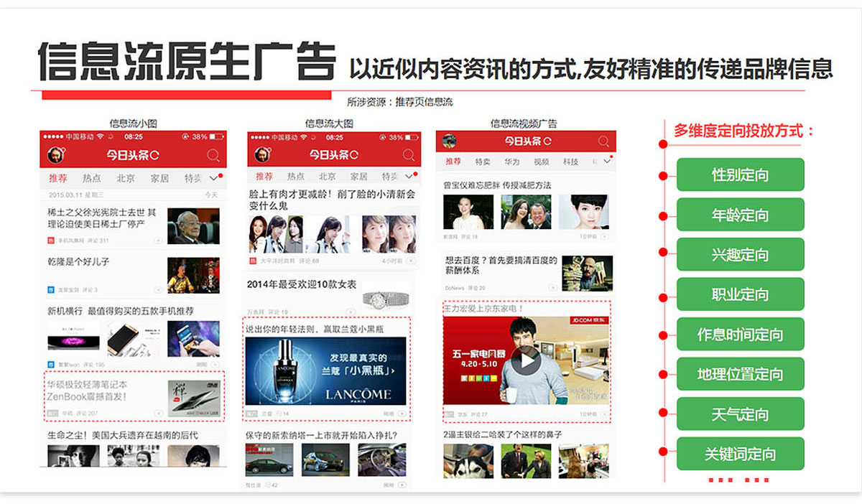Switch to the 科技 tab

(571, 162)
